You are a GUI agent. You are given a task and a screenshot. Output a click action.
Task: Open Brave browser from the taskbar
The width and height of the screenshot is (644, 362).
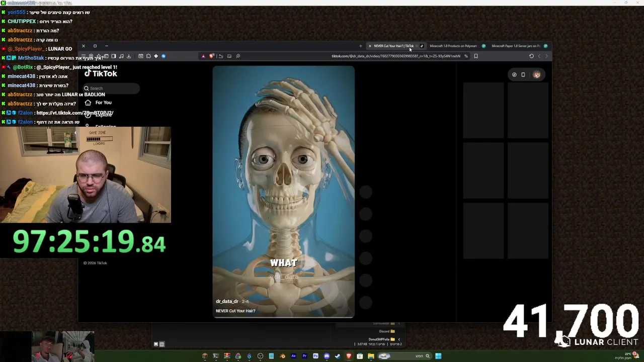tap(349, 356)
